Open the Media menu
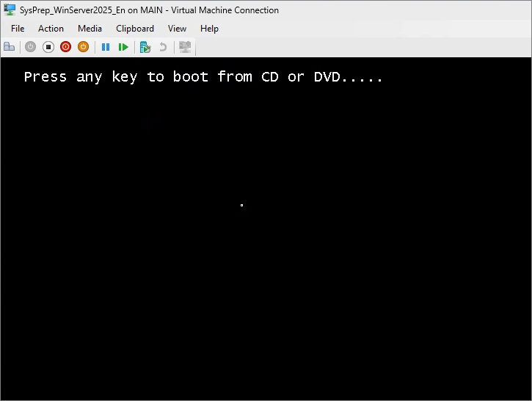The width and height of the screenshot is (532, 401). tap(90, 29)
